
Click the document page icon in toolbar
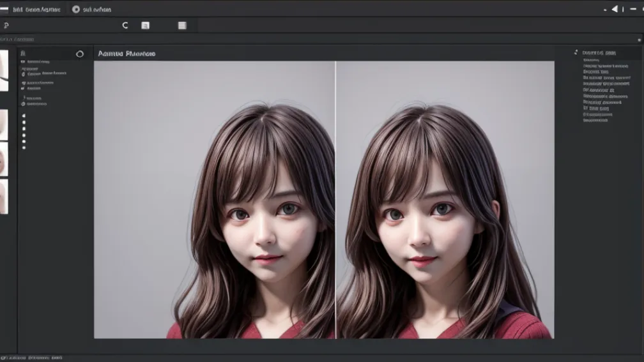(x=146, y=26)
